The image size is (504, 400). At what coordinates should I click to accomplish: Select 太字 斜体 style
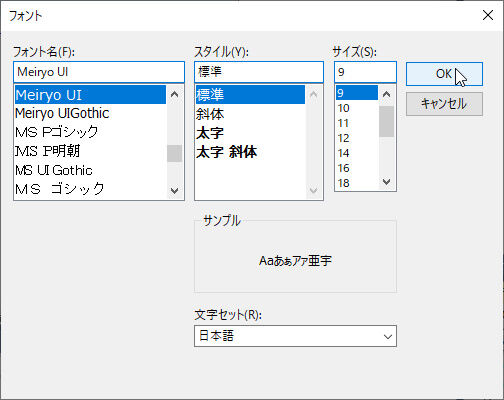[x=250, y=152]
